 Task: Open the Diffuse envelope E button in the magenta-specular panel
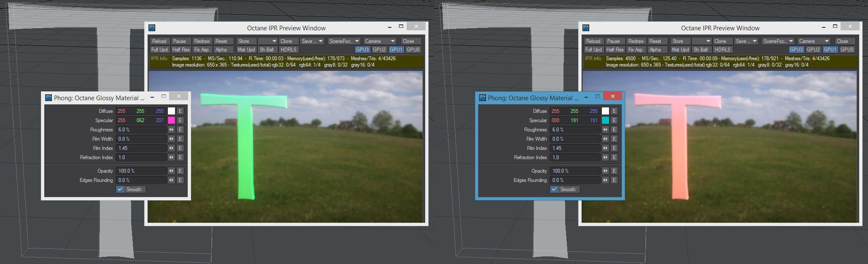click(180, 111)
